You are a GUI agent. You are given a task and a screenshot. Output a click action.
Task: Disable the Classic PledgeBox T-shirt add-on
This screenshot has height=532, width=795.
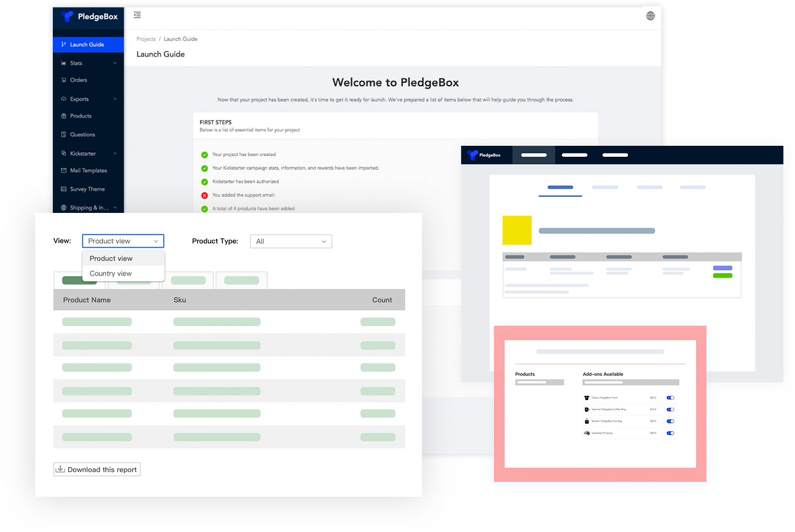coord(670,397)
